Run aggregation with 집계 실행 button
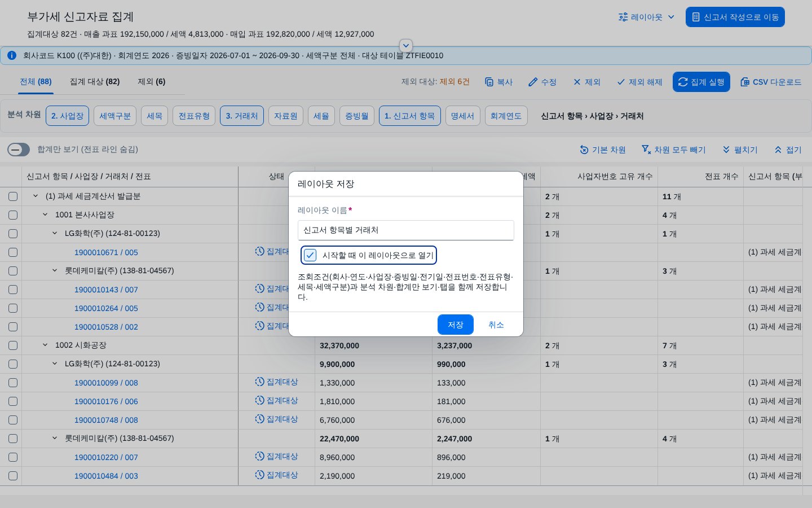812x508 pixels. 701,82
